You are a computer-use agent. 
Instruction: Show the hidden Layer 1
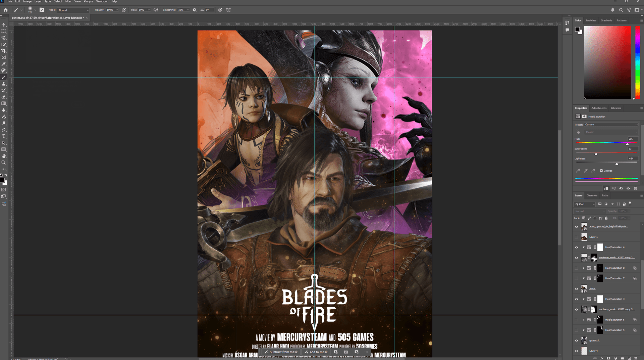pyautogui.click(x=577, y=237)
